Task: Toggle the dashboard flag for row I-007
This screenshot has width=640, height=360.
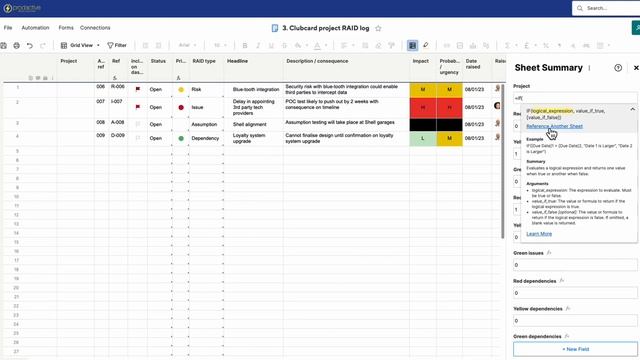Action: [138, 107]
